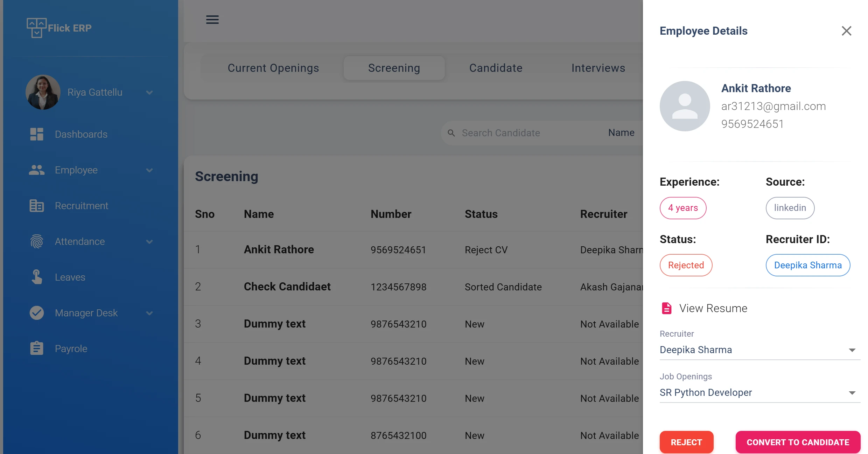The image size is (868, 454).
Task: Click the Dashboards grid icon in sidebar
Action: click(x=36, y=134)
